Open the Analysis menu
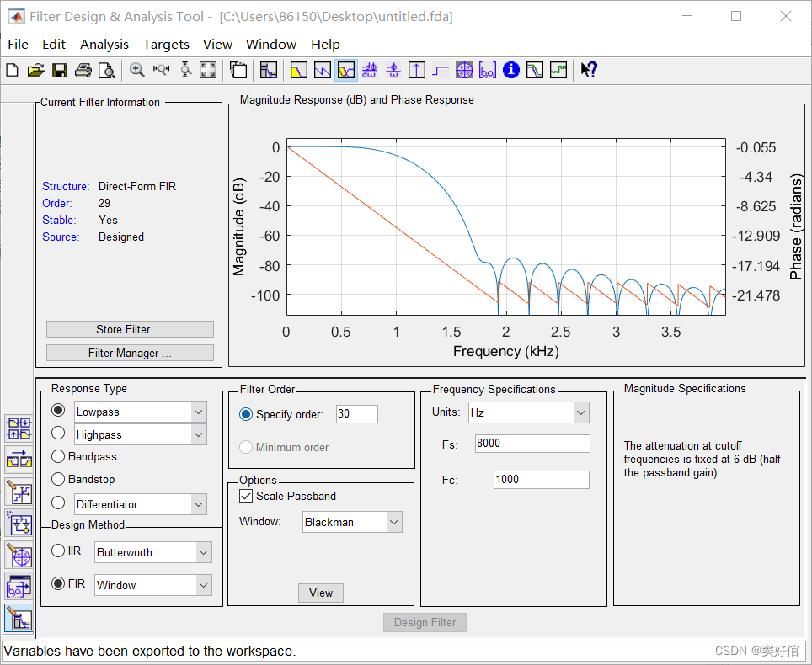812x665 pixels. 104,44
